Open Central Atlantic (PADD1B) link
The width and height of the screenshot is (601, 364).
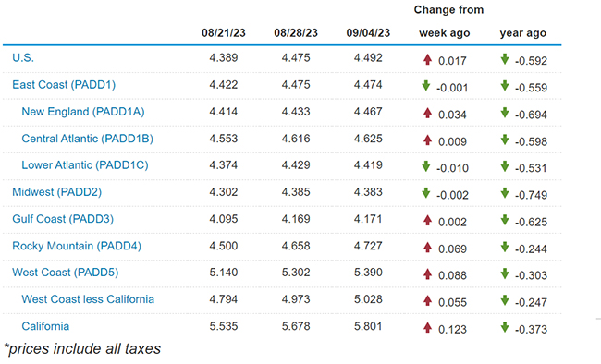88,139
